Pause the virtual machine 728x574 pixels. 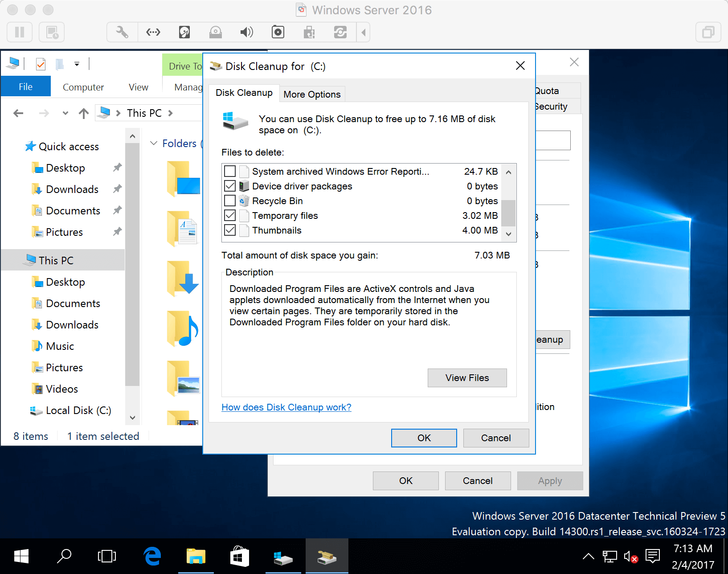[20, 32]
